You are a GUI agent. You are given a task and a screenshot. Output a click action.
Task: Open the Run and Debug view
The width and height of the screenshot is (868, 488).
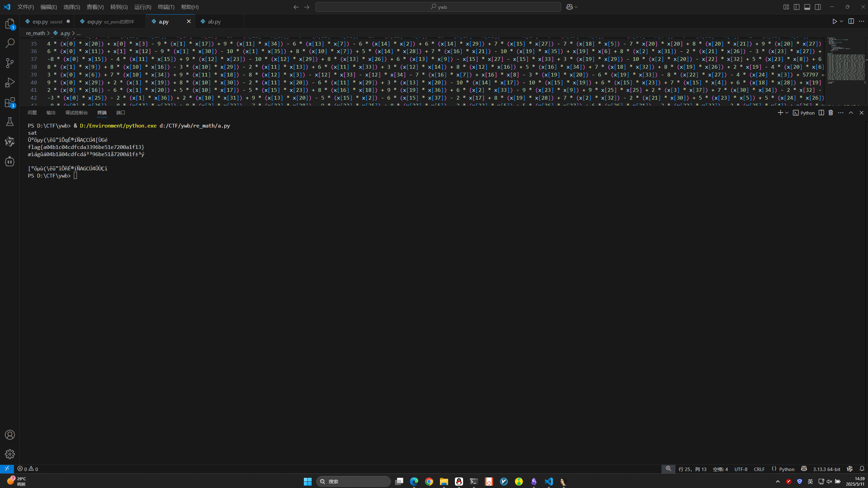pos(10,83)
